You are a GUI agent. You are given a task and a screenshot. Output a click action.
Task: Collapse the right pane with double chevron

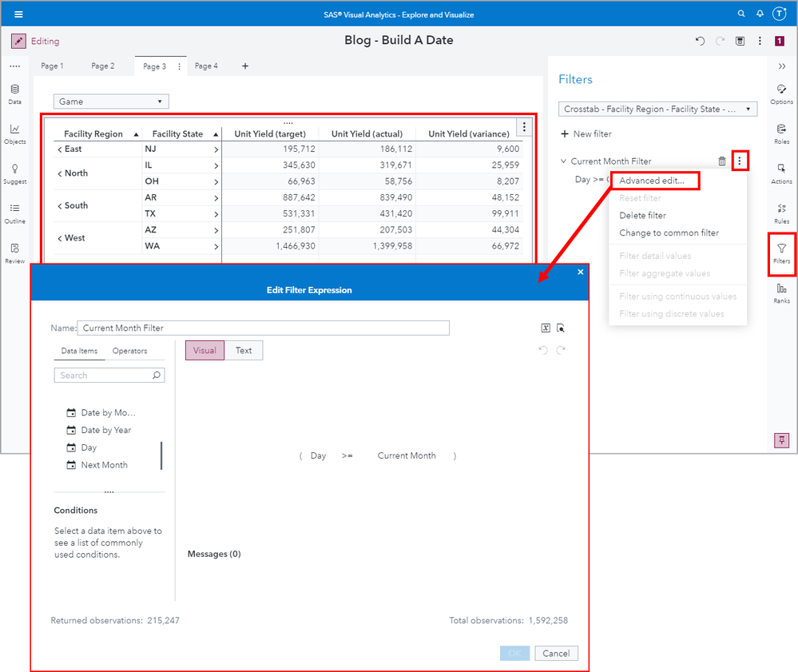[782, 66]
